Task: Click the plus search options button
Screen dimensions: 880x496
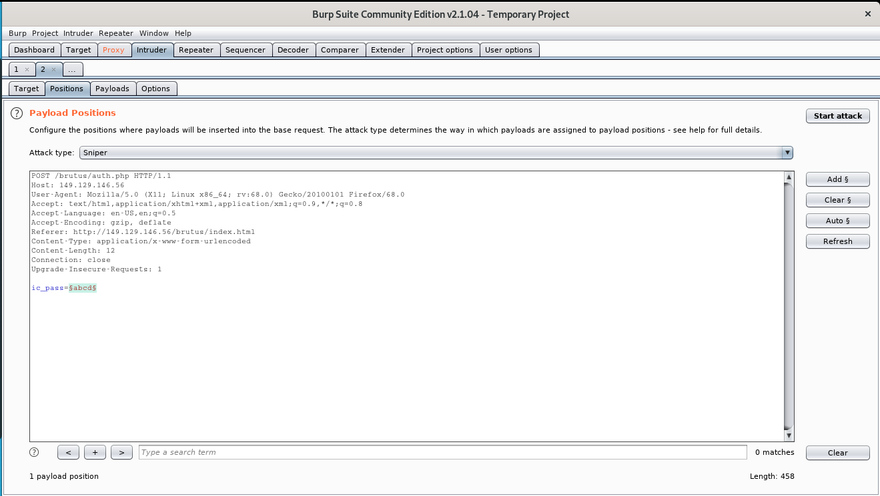Action: [95, 452]
